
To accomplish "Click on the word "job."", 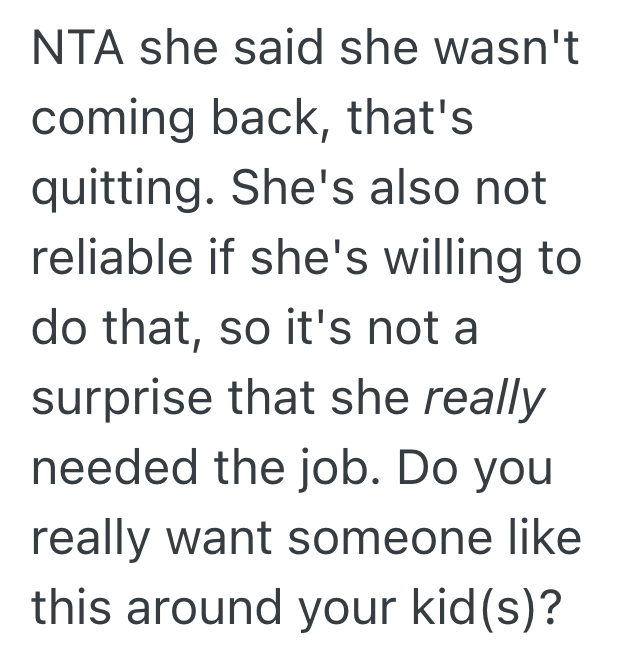I will (x=357, y=467).
